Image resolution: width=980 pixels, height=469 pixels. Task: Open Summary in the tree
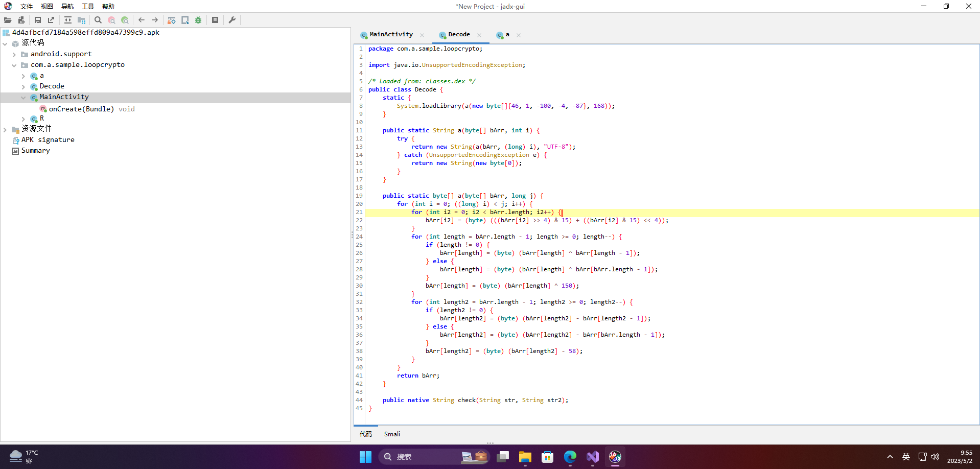click(36, 151)
